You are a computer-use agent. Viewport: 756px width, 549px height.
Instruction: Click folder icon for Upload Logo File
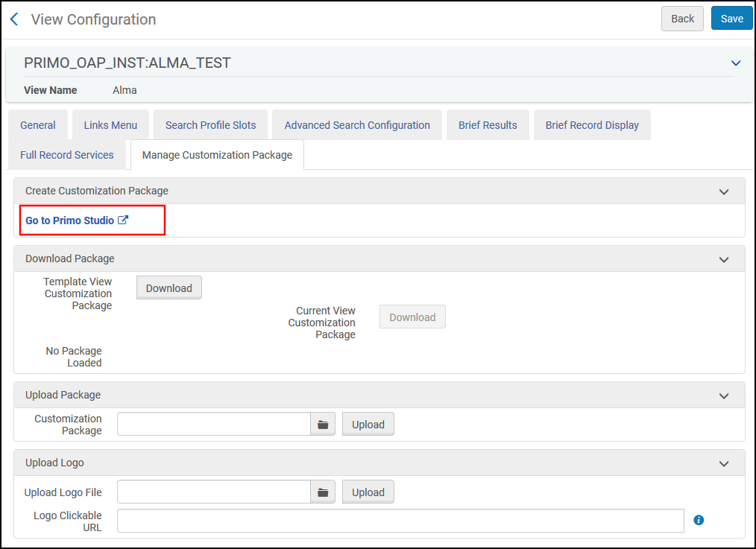[323, 492]
